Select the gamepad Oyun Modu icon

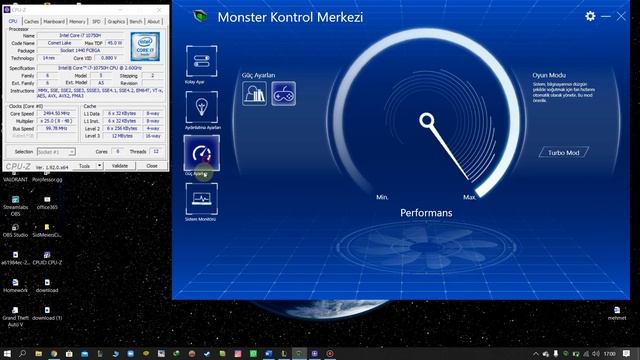click(284, 93)
